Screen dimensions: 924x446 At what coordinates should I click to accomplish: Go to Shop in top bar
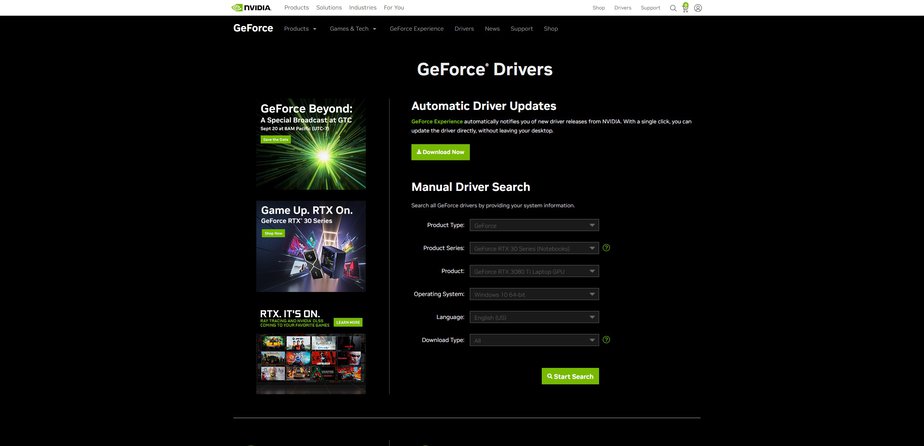(599, 8)
